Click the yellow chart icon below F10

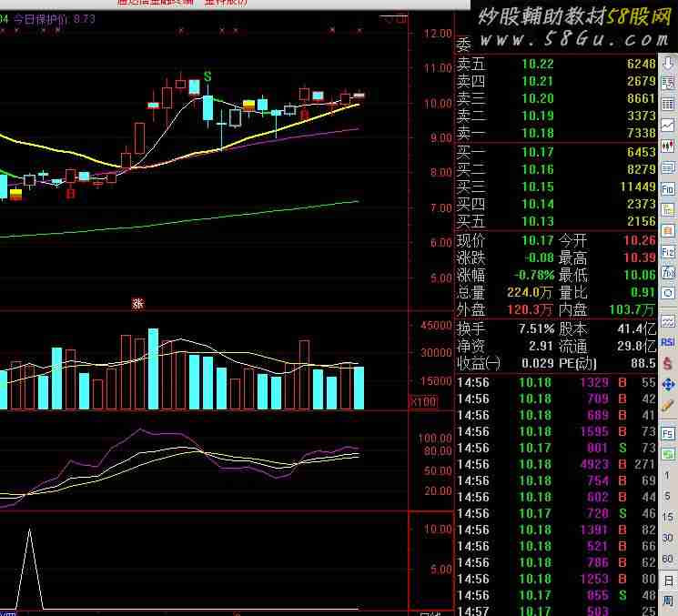click(668, 210)
